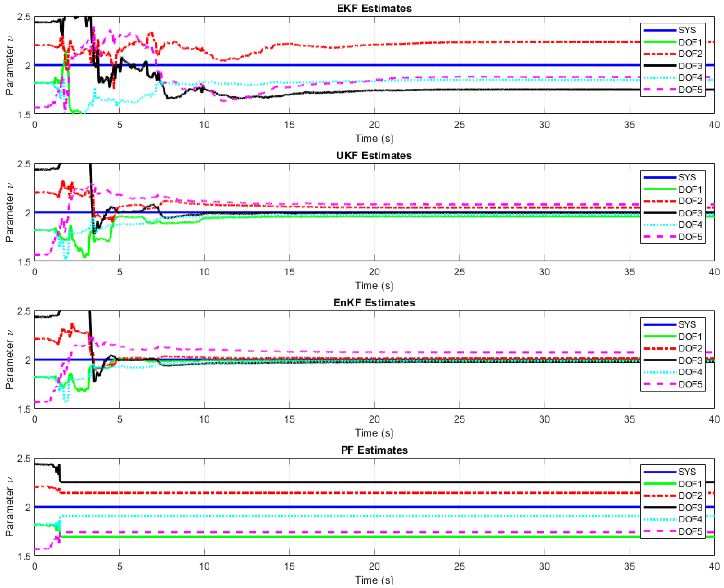Click Time (s) axis label under EKF plot
724x588 pixels.
click(x=374, y=139)
